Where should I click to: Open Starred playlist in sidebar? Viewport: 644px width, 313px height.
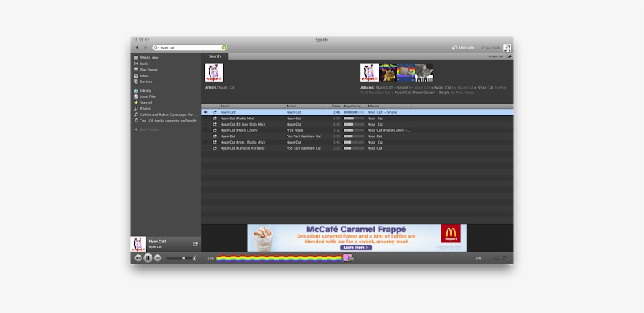pos(142,103)
